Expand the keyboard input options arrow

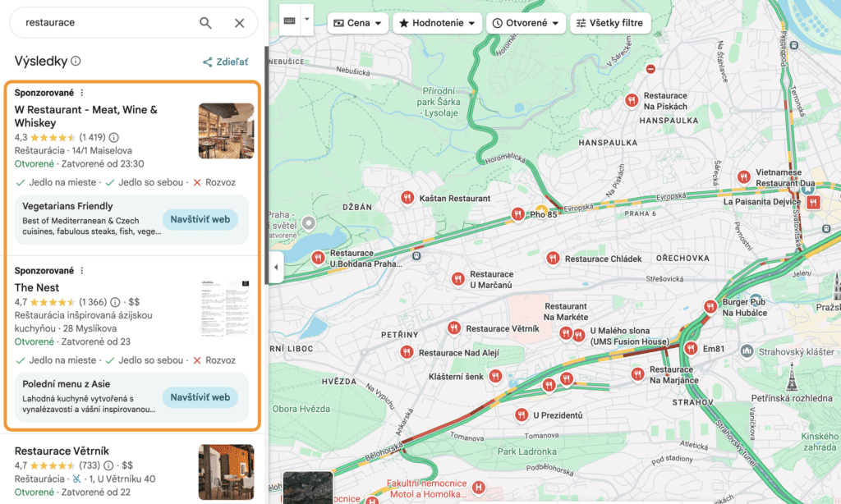click(x=307, y=19)
